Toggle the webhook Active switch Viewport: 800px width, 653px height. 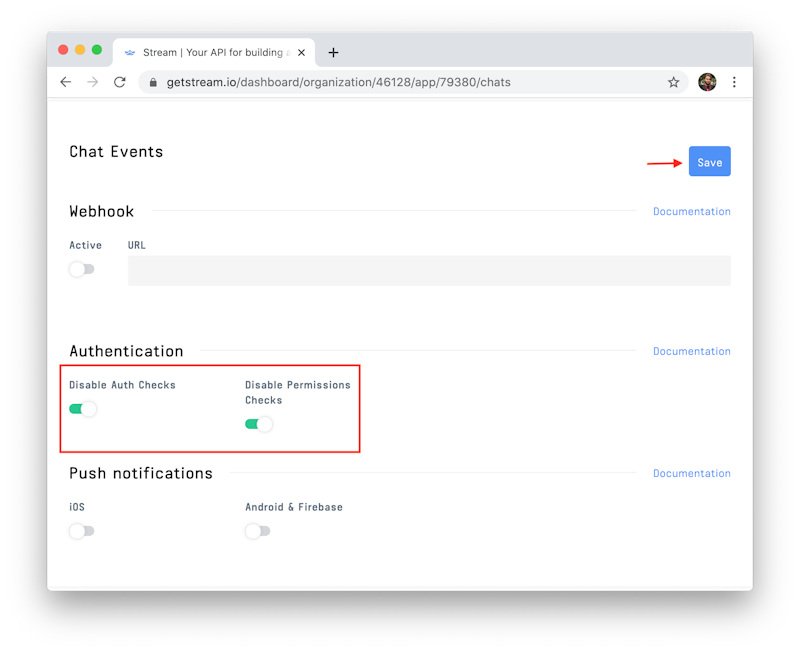coord(82,269)
